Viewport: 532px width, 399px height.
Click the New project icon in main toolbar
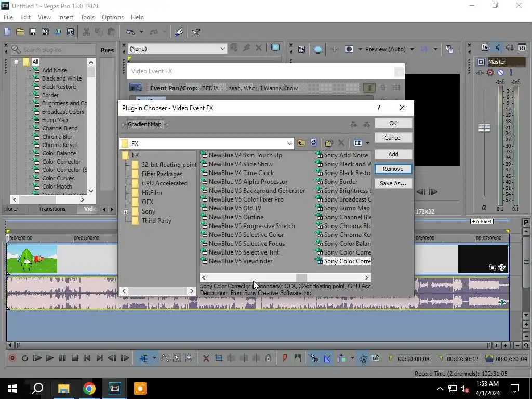[x=7, y=32]
